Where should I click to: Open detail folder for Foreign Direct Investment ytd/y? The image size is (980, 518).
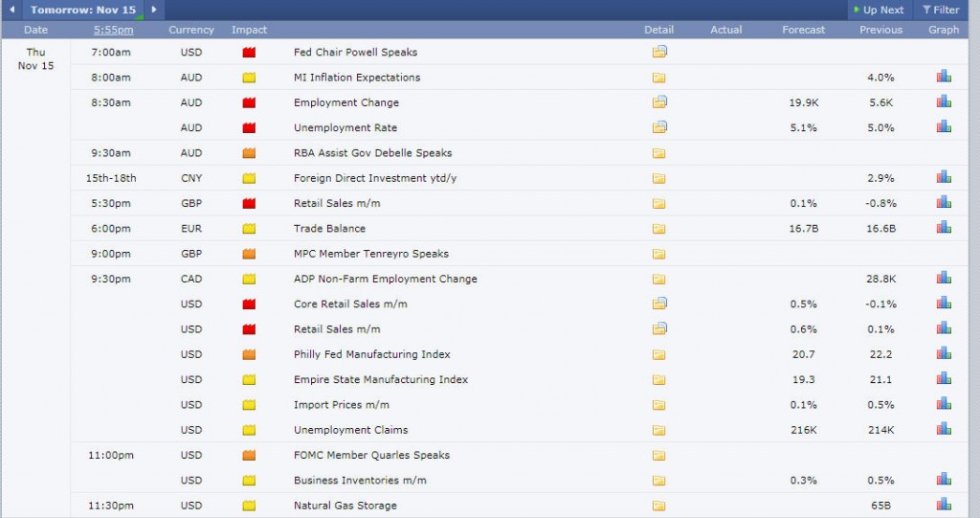[x=658, y=178]
